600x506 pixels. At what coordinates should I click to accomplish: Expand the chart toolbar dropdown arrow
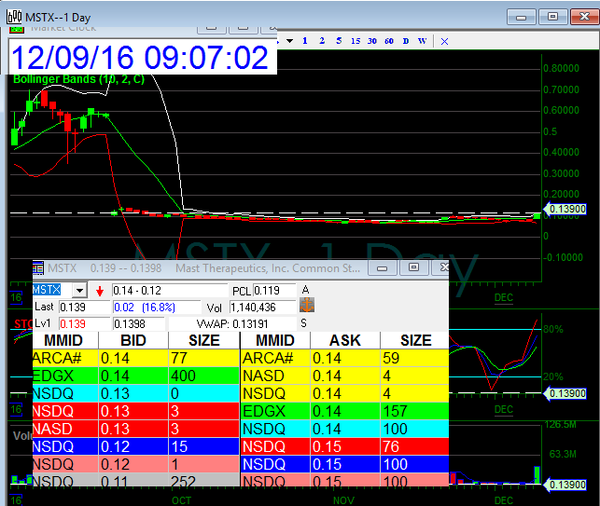(288, 41)
